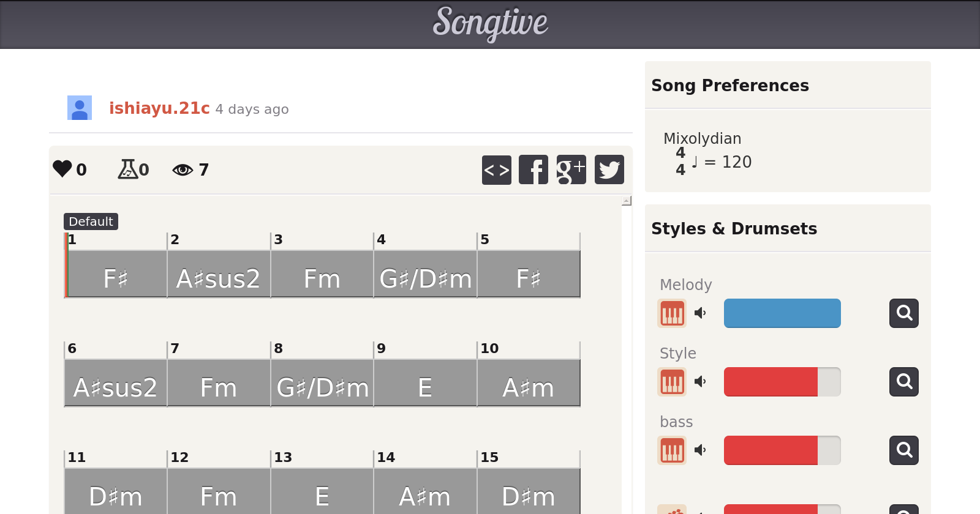Search Style options with the magnifier

[903, 382]
